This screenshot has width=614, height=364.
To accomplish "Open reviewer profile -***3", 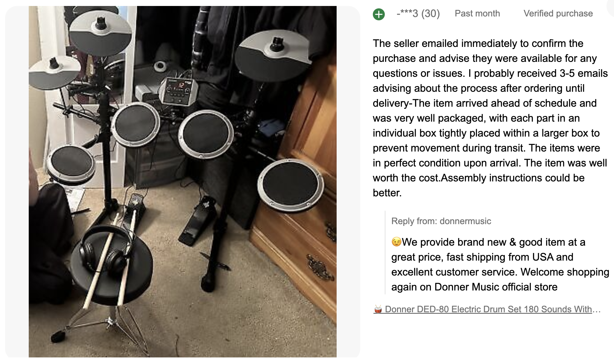I will click(407, 13).
